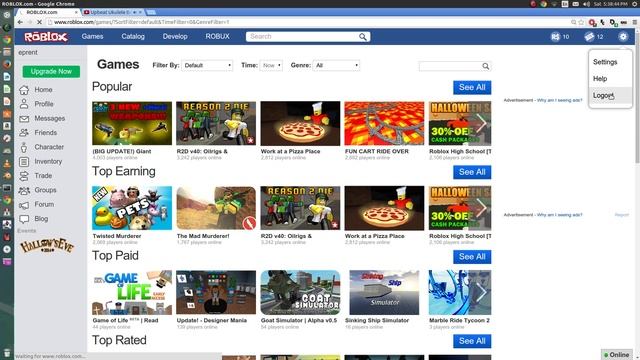
Task: Select ROBUX in the top navigation
Action: tap(217, 36)
